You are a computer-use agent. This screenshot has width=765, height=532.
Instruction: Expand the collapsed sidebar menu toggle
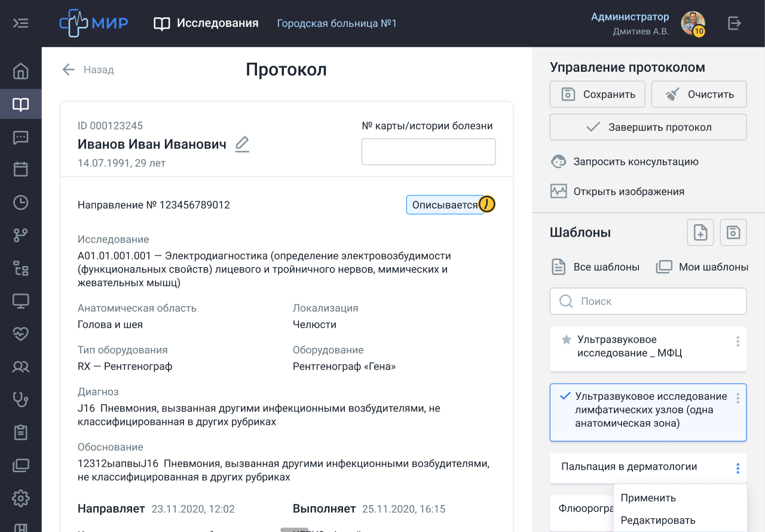(x=21, y=23)
